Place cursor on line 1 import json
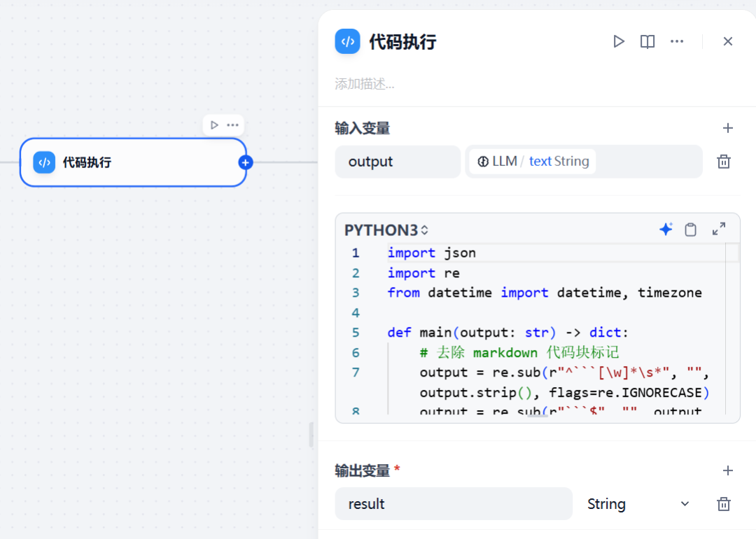 (431, 253)
